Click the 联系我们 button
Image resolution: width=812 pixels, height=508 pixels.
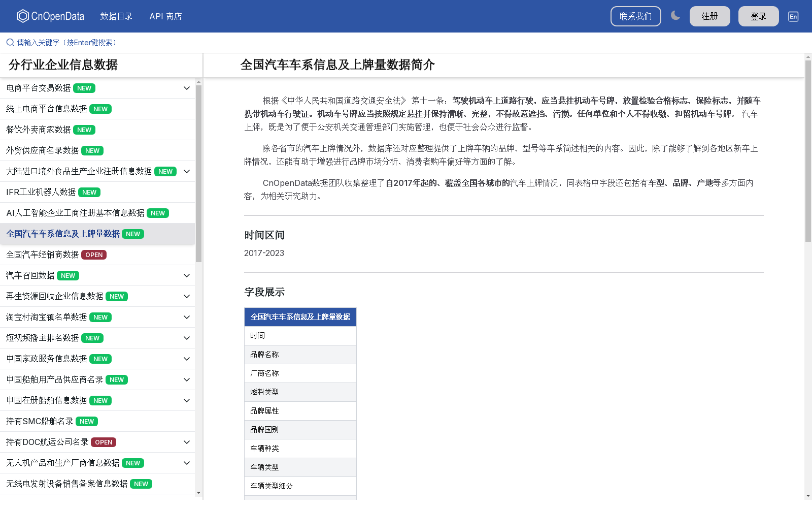(x=635, y=16)
